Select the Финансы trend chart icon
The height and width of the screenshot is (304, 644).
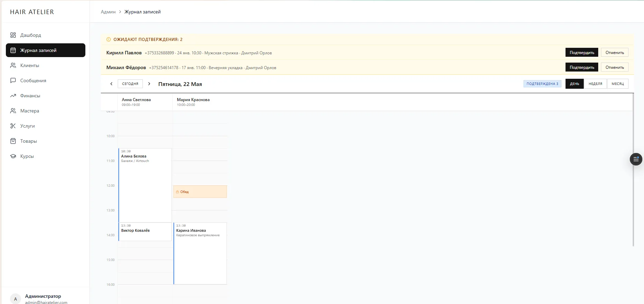13,96
